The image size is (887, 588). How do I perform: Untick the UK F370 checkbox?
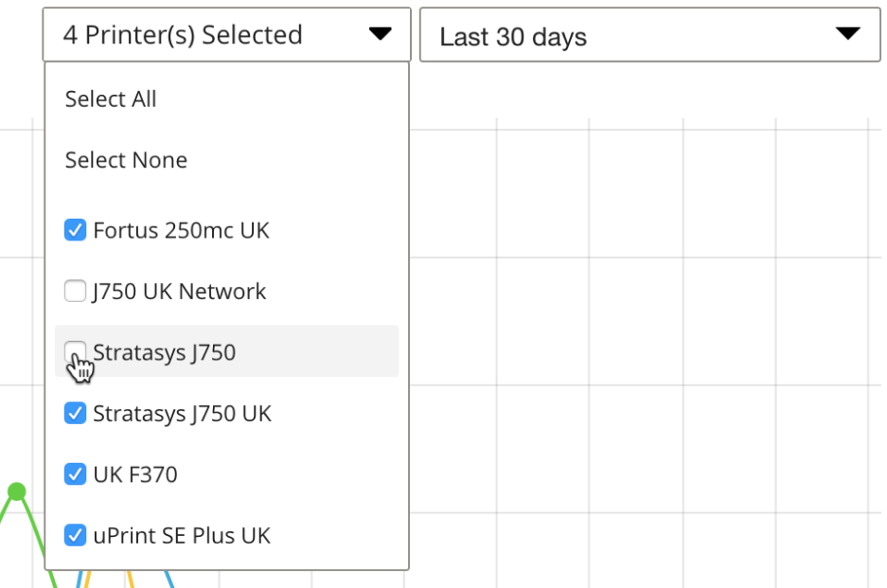(x=75, y=474)
